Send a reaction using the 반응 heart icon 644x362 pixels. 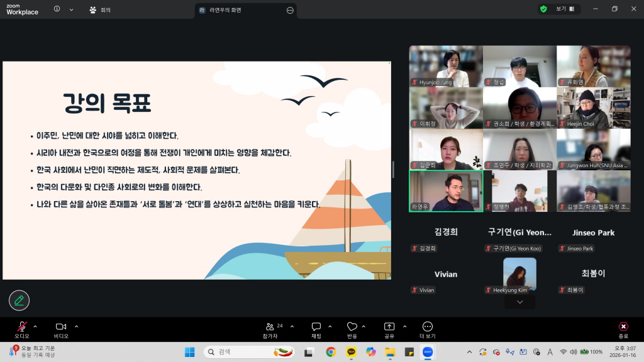click(x=352, y=327)
